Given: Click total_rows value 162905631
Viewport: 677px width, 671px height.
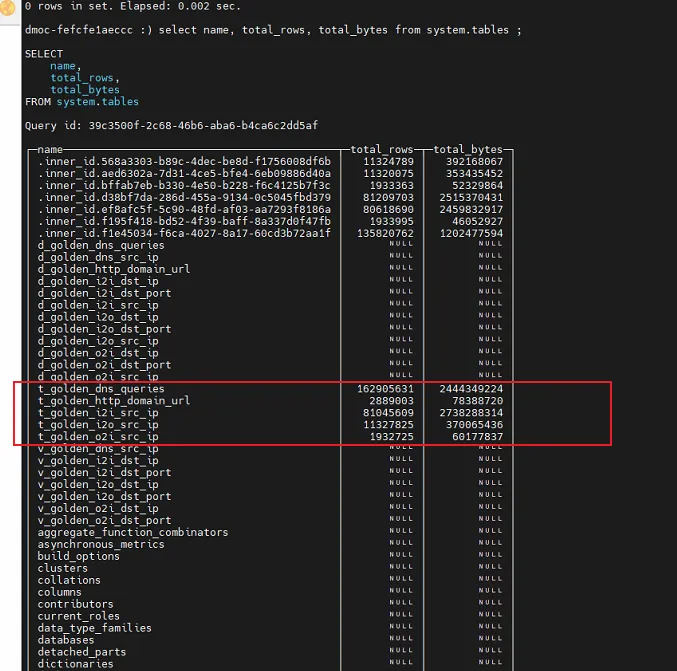Looking at the screenshot, I should tap(385, 389).
